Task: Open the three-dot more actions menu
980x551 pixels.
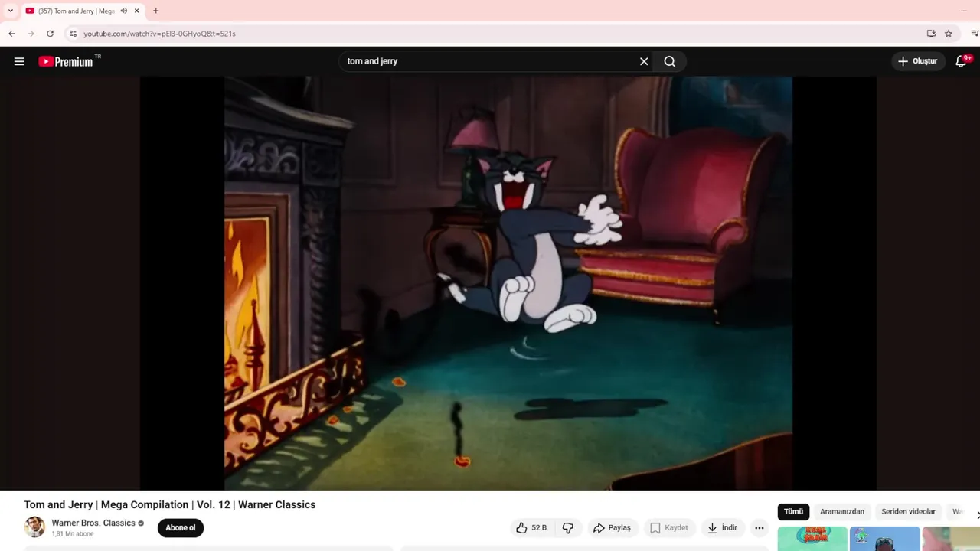Action: click(x=759, y=528)
